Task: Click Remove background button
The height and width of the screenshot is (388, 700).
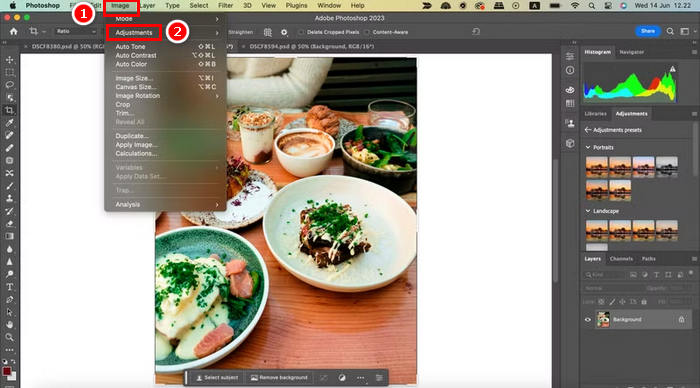Action: coord(279,378)
